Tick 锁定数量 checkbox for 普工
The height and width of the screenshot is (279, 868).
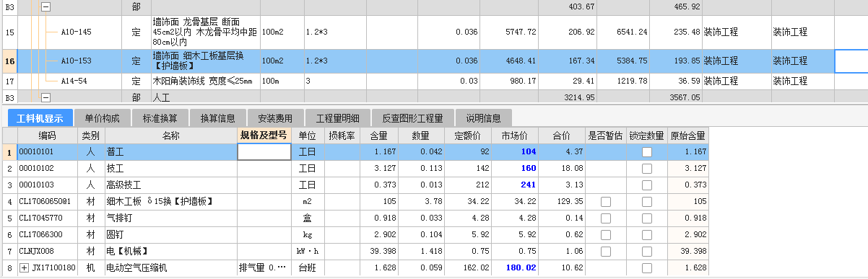coord(646,152)
